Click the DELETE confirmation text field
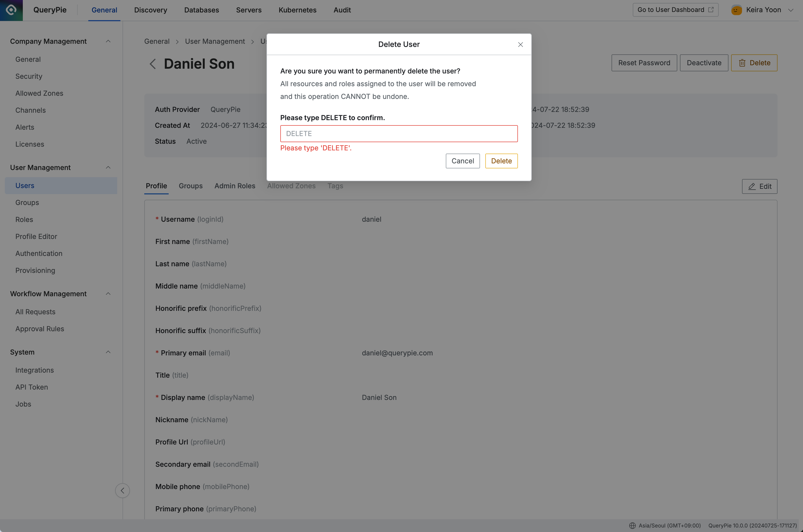This screenshot has width=803, height=532. click(399, 133)
